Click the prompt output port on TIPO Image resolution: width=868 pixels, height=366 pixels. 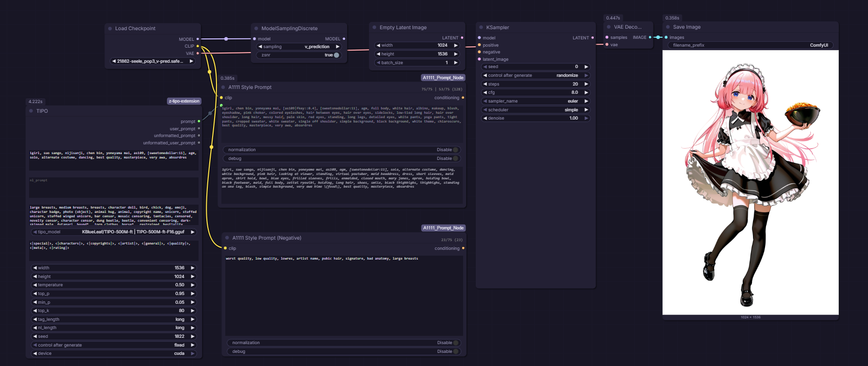click(x=199, y=122)
